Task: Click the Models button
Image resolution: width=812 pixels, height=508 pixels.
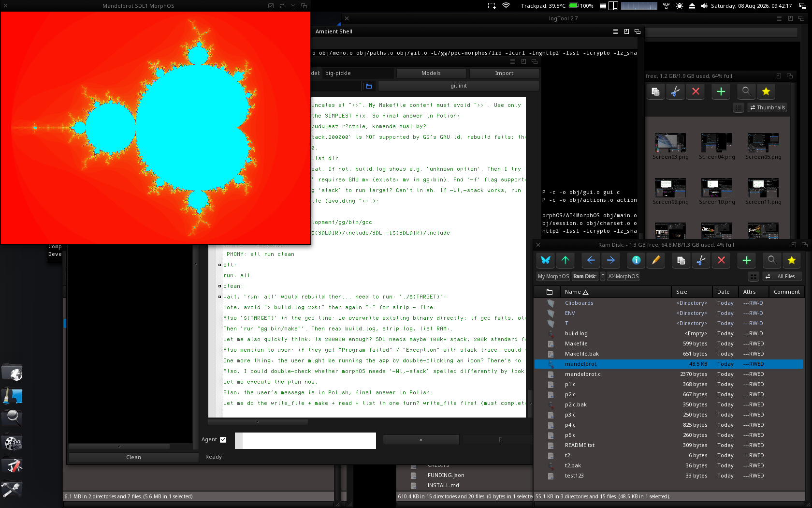Action: click(431, 74)
